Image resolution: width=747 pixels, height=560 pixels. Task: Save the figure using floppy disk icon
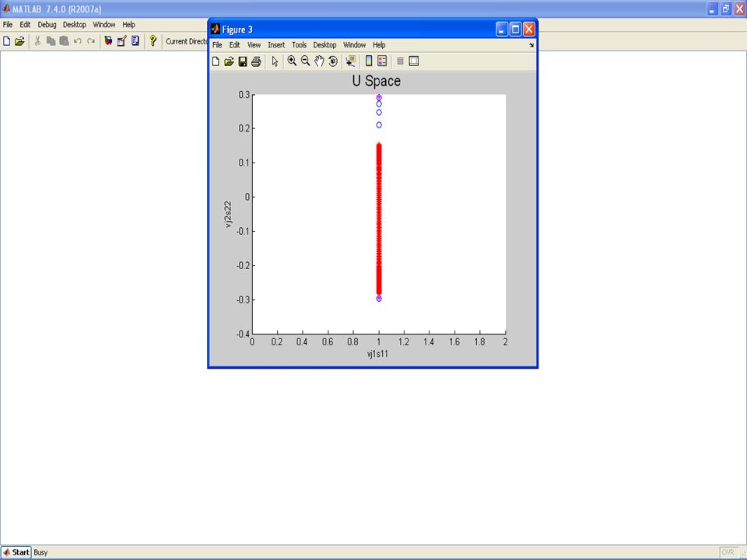pos(243,61)
